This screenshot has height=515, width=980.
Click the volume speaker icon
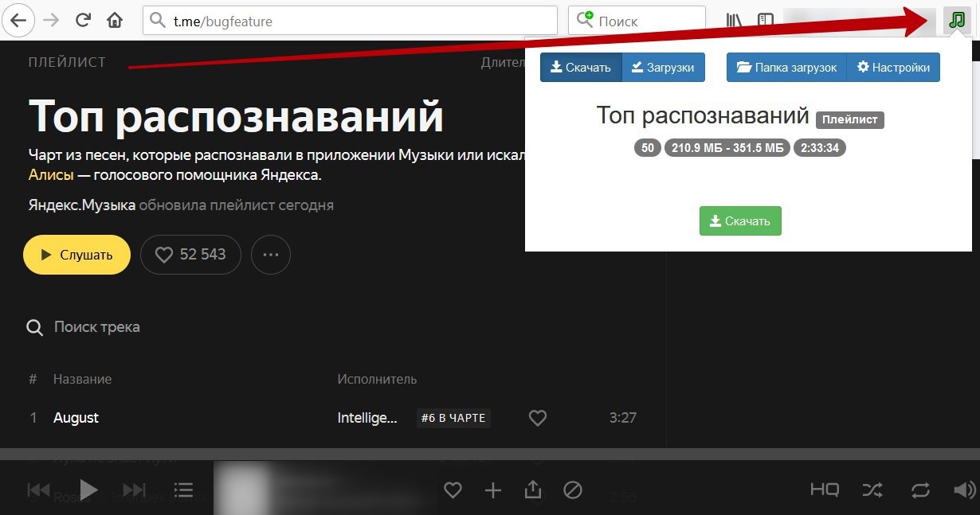point(965,490)
